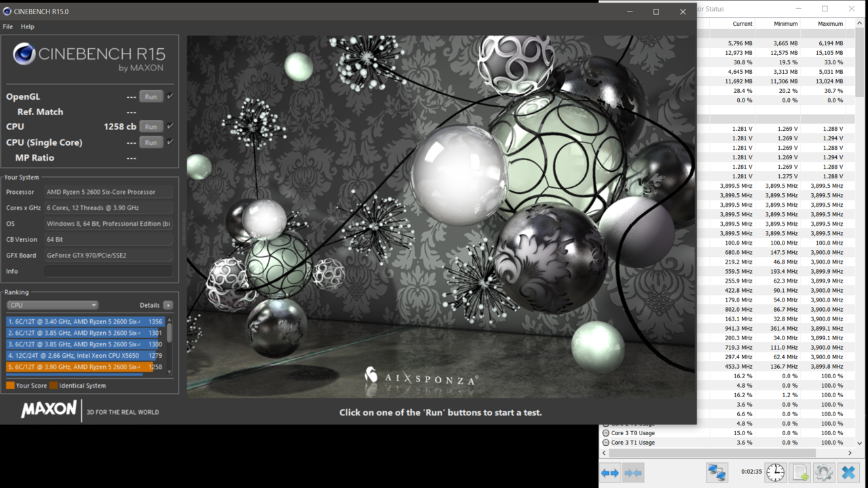Click the Your Score orange legend swatch
Screen dimensions: 868x488
[10, 386]
